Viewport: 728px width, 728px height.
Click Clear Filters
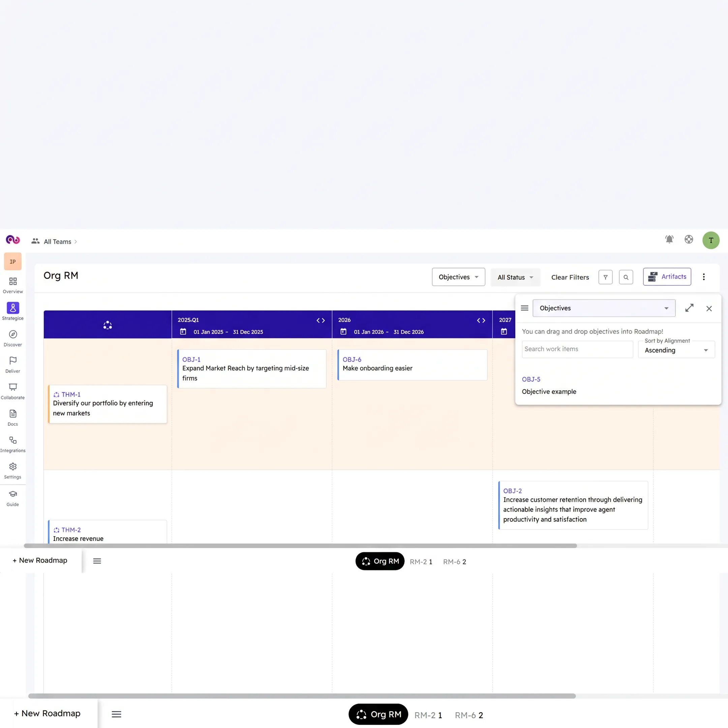click(x=570, y=277)
